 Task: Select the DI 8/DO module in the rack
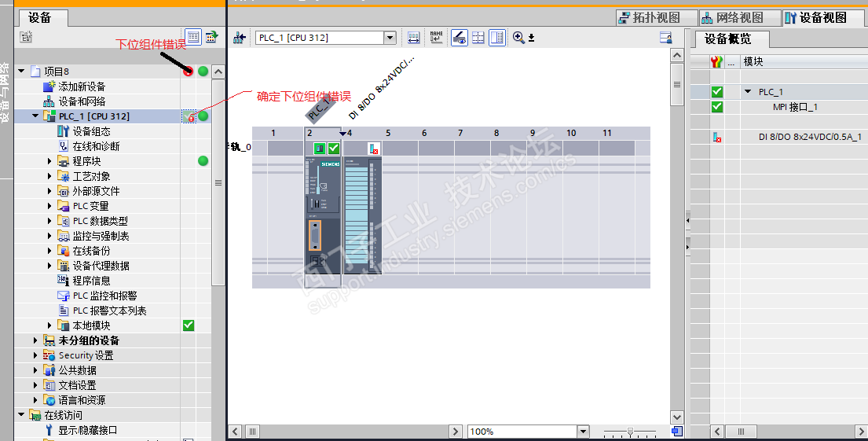coord(363,215)
